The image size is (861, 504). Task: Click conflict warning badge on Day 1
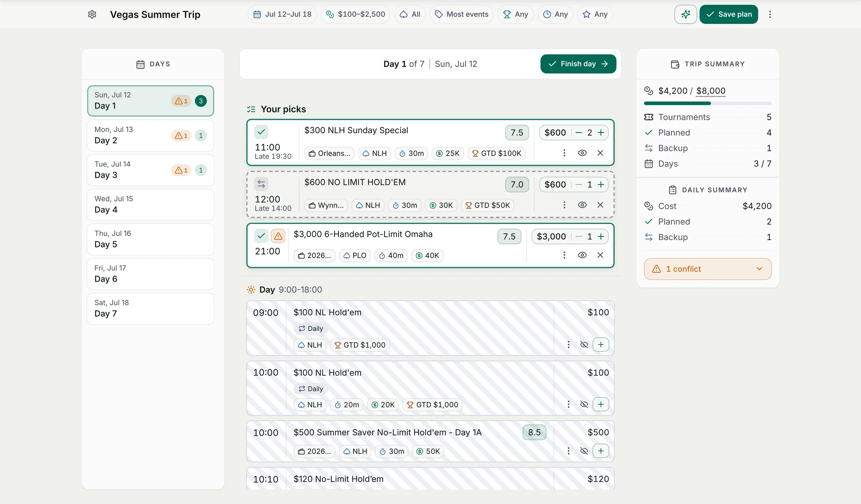181,101
